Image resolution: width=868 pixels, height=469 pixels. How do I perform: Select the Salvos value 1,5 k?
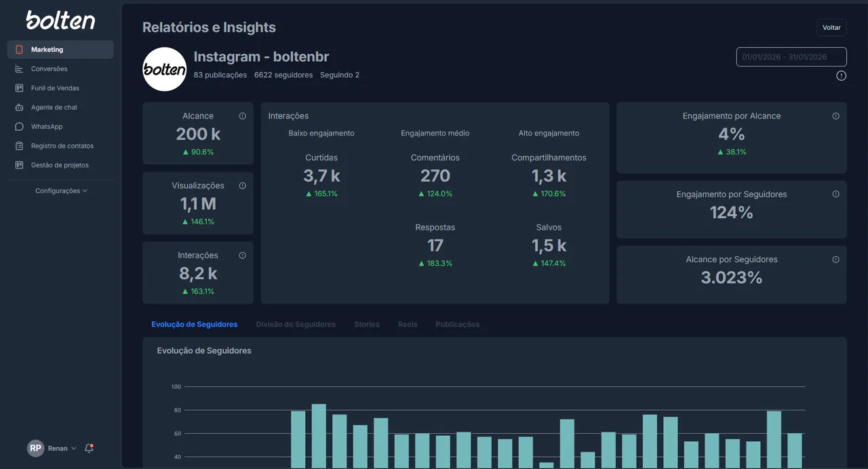click(549, 245)
